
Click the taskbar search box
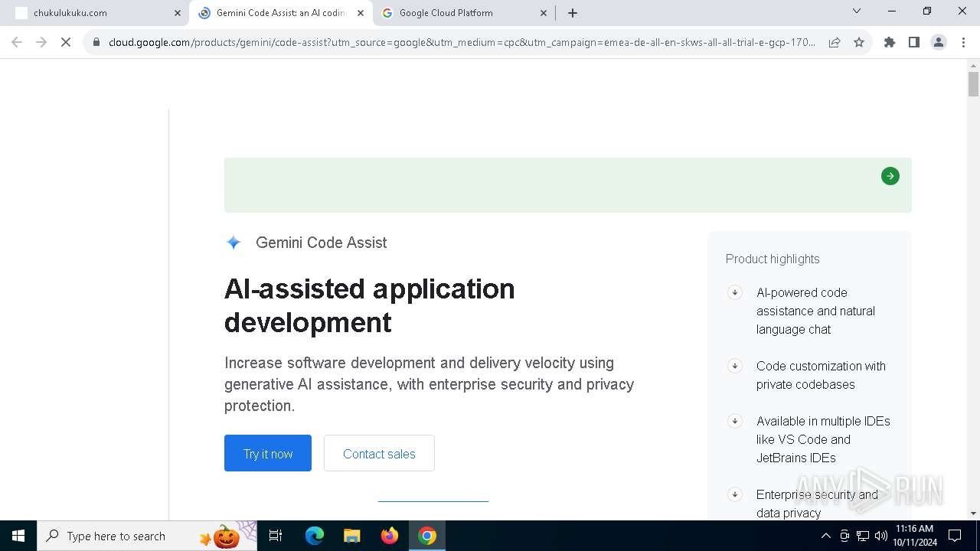click(x=147, y=536)
